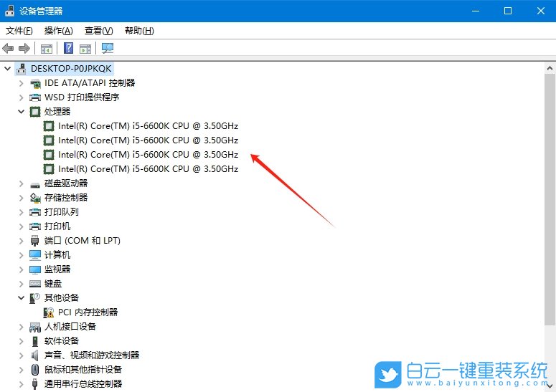Click the printer icon beside 打印队列
The image size is (556, 392).
click(x=35, y=212)
